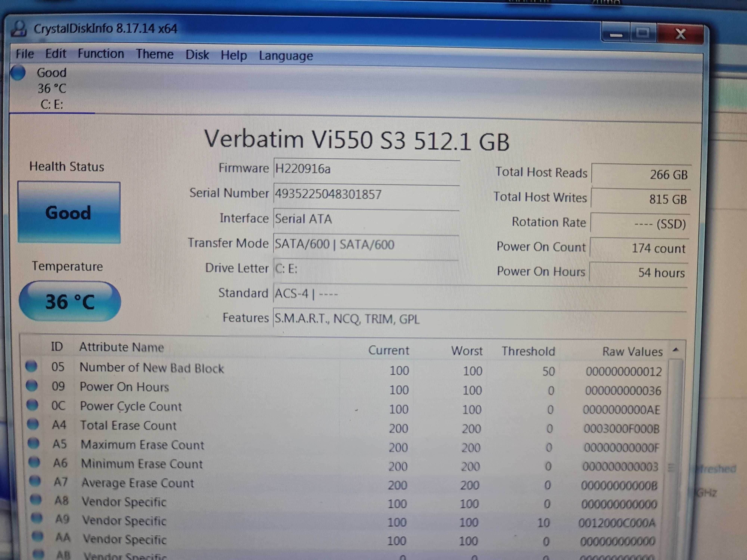747x560 pixels.
Task: Click the Good health status button
Action: (x=69, y=212)
